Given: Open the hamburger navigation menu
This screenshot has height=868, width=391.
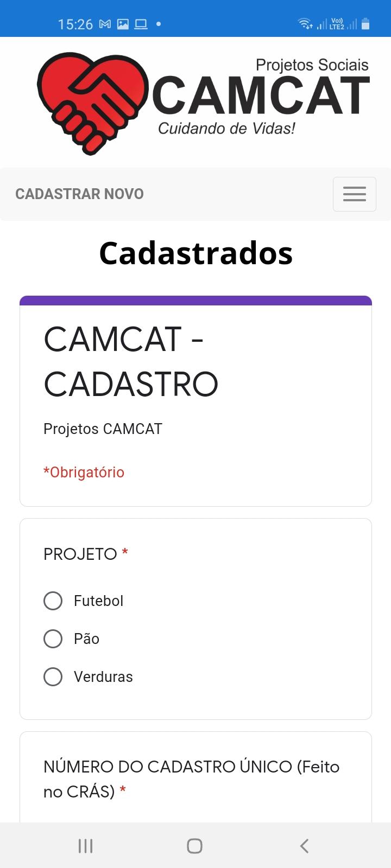Looking at the screenshot, I should [354, 194].
